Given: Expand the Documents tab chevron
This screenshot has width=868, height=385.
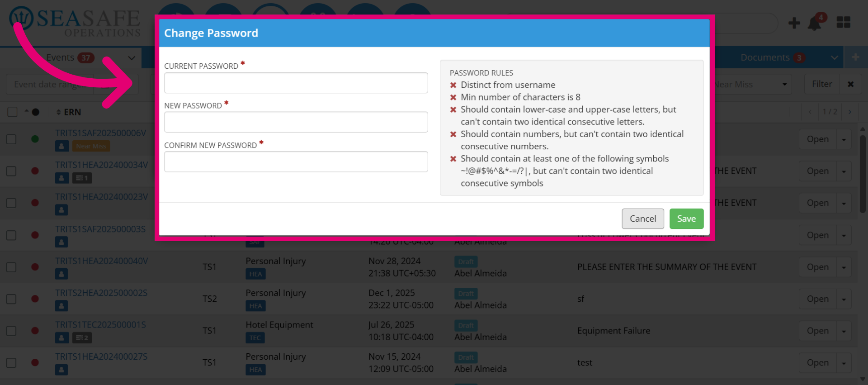Looking at the screenshot, I should click(x=835, y=58).
